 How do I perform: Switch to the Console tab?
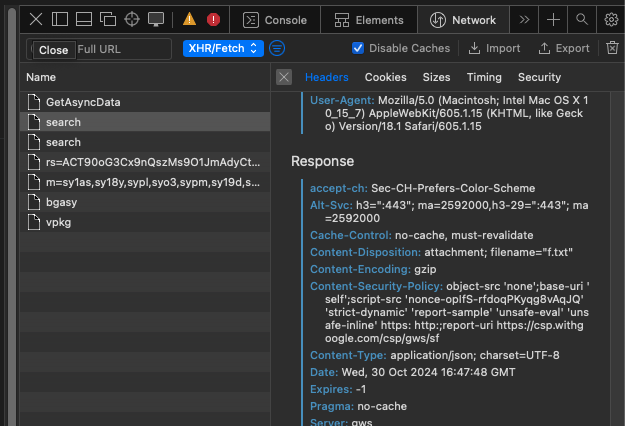pyautogui.click(x=275, y=20)
